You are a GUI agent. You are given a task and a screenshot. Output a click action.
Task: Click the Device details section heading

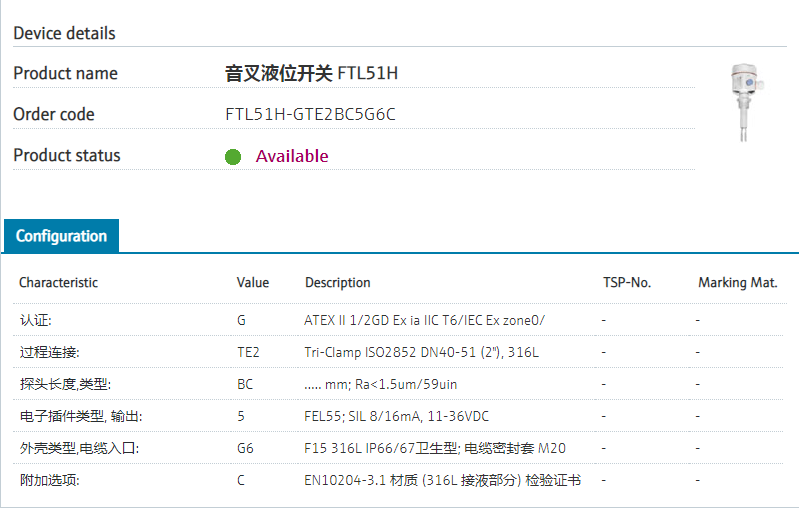(64, 33)
